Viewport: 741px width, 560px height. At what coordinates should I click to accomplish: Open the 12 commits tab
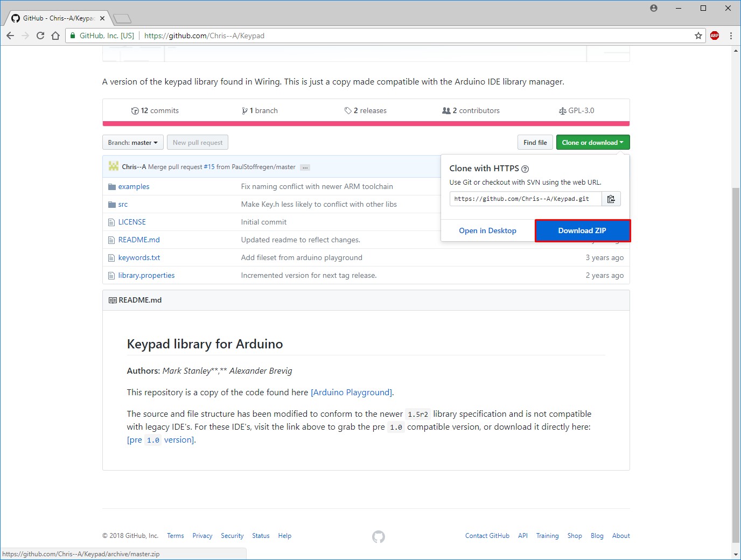[155, 111]
